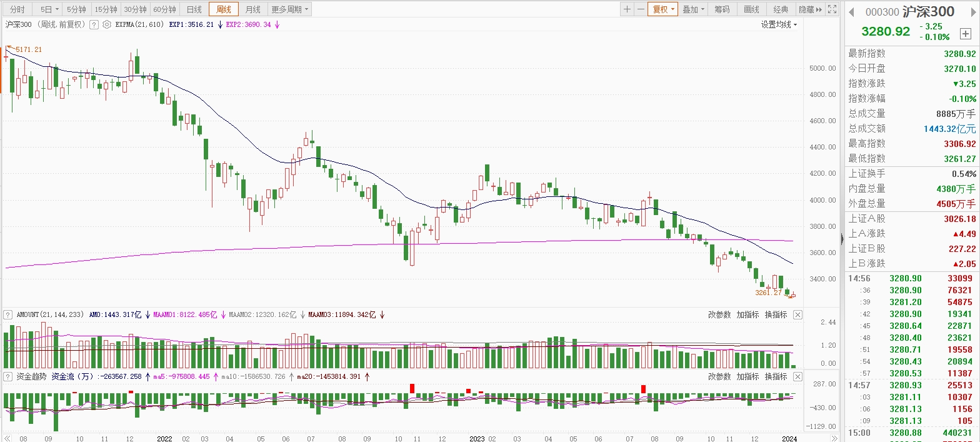The width and height of the screenshot is (980, 442).
Task: Click the 上证B股 227.22 row
Action: 912,249
